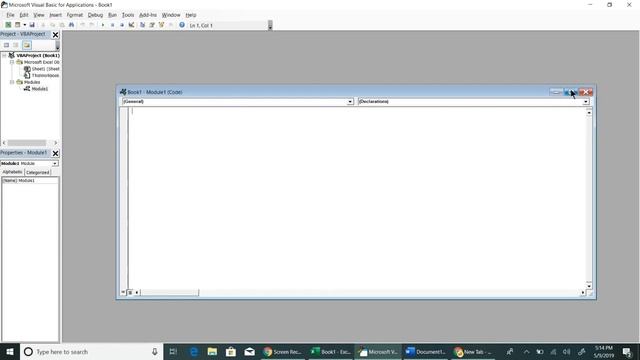Click the (Name) Module1 property row

30,180
